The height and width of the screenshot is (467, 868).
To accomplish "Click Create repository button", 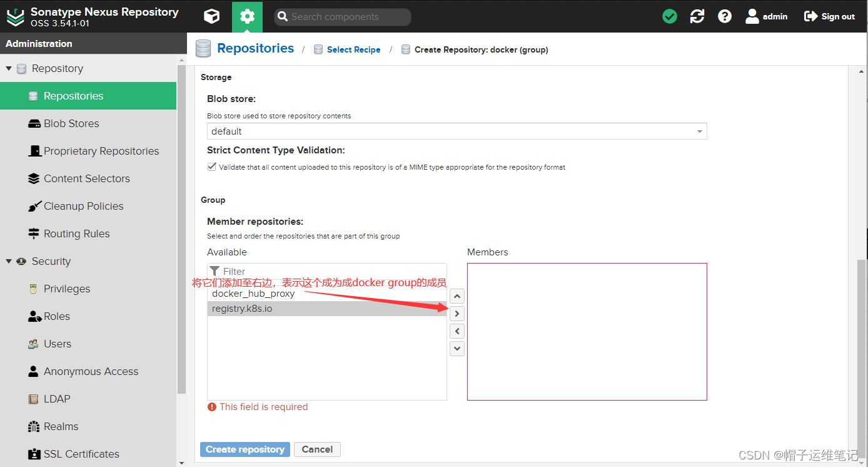I will pyautogui.click(x=245, y=449).
